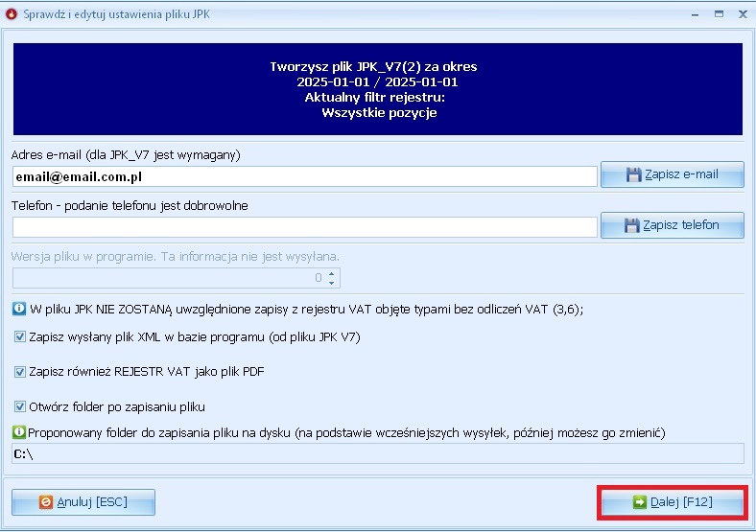
Task: Click the Zapisz telefon button
Action: tap(673, 225)
